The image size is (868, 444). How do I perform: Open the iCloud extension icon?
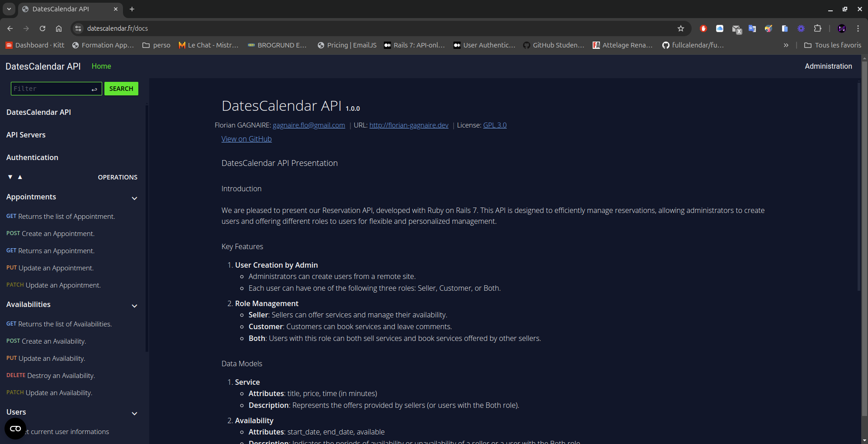(x=720, y=28)
